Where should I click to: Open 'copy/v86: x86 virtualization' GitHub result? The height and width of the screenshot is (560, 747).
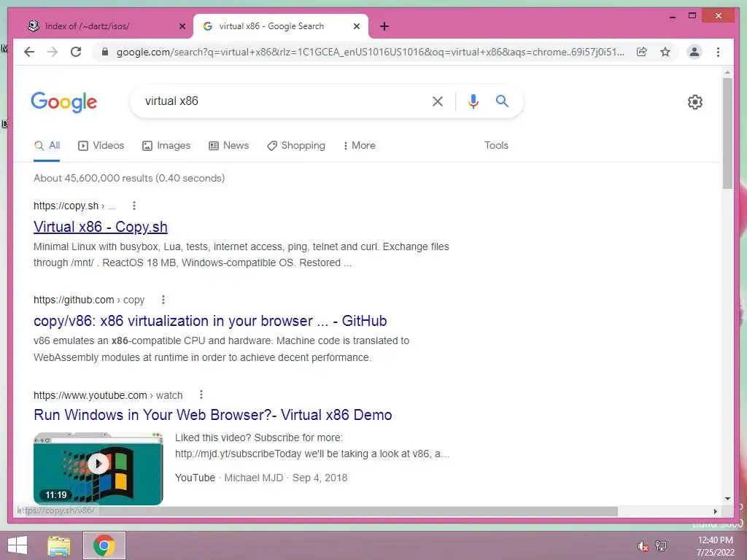210,321
